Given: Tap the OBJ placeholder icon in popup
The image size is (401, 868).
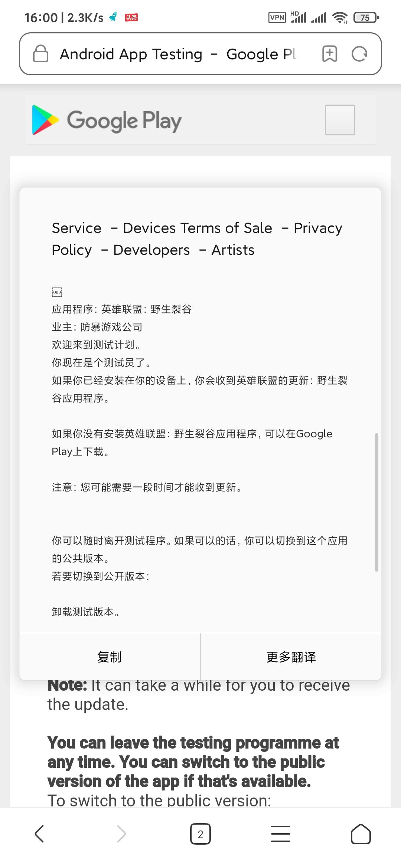Looking at the screenshot, I should tap(57, 292).
